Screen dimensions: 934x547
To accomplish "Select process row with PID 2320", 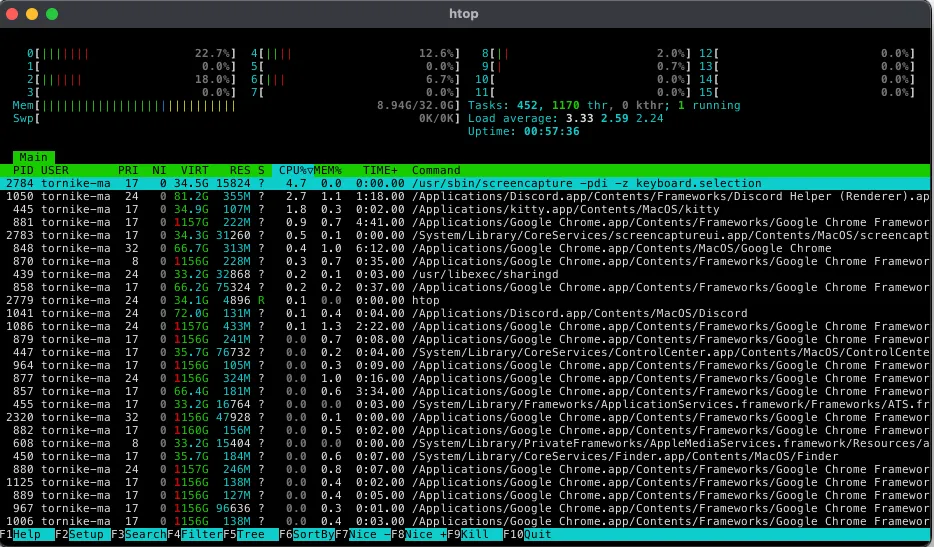I will [465, 418].
